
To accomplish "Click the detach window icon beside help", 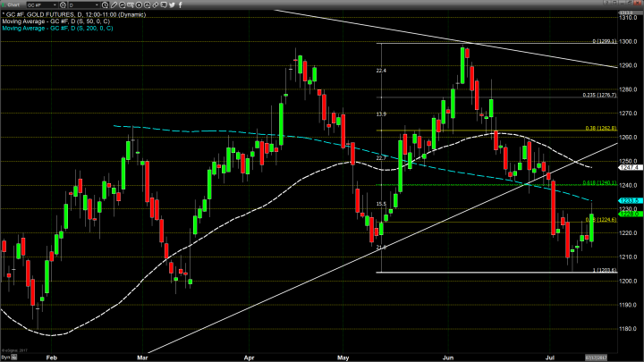I will 615,4.
